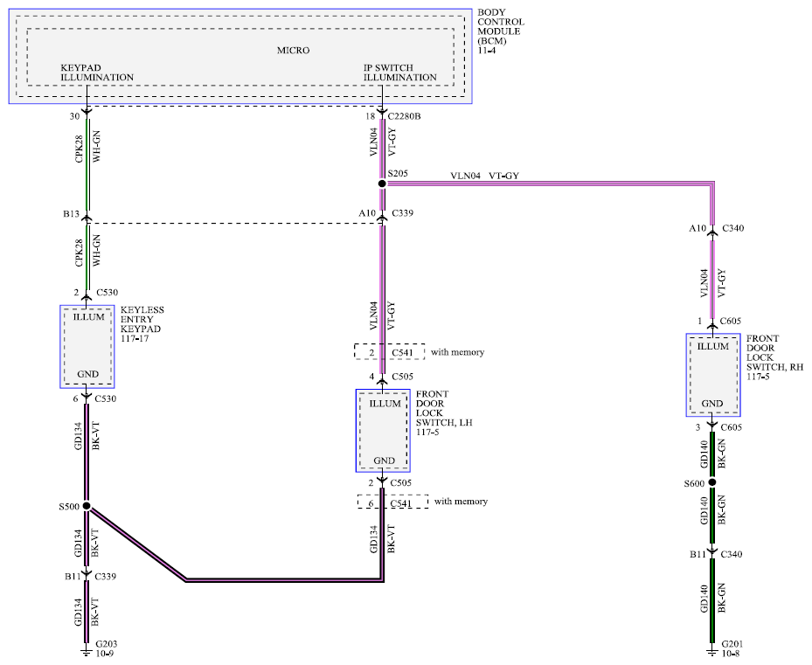The height and width of the screenshot is (665, 812).
Task: Select the S500 splice dot
Action: coord(87,506)
